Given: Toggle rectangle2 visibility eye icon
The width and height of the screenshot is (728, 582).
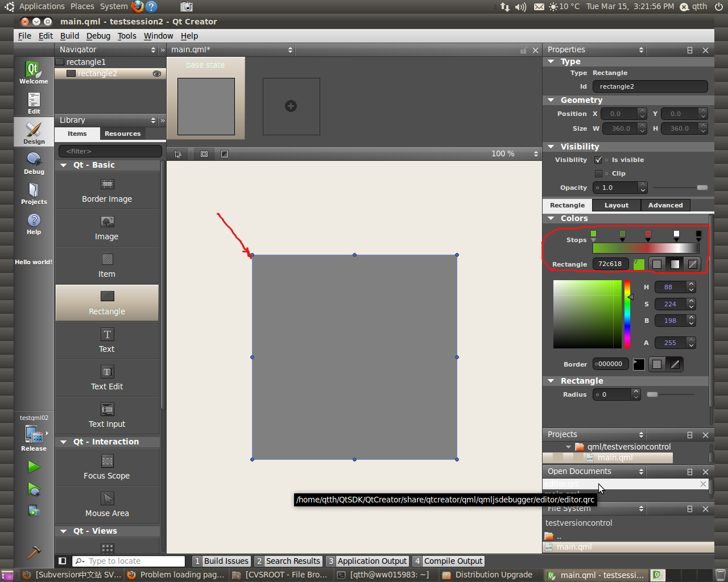Looking at the screenshot, I should point(157,74).
